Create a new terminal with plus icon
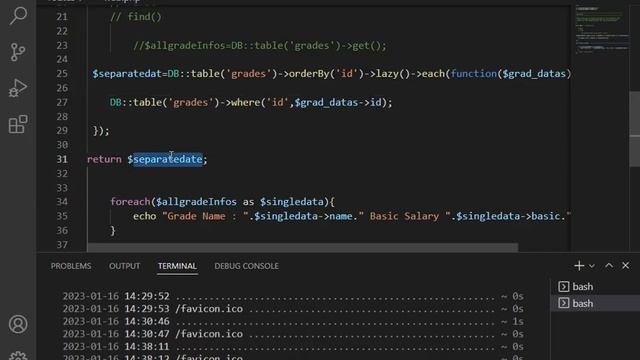The width and height of the screenshot is (640, 360). [579, 266]
